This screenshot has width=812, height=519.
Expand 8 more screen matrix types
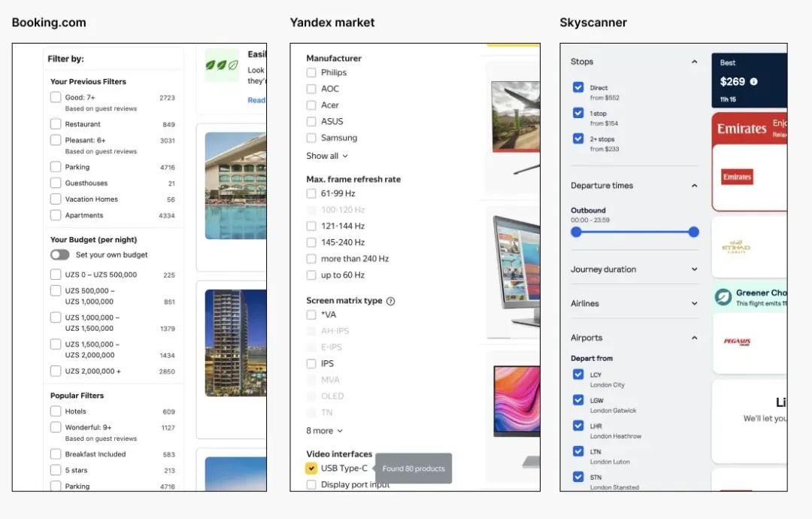(324, 431)
